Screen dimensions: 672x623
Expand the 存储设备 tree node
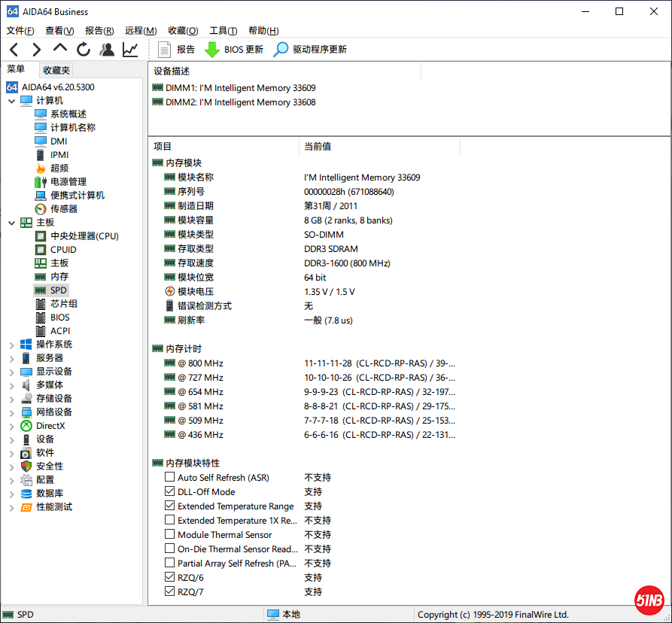pyautogui.click(x=11, y=399)
